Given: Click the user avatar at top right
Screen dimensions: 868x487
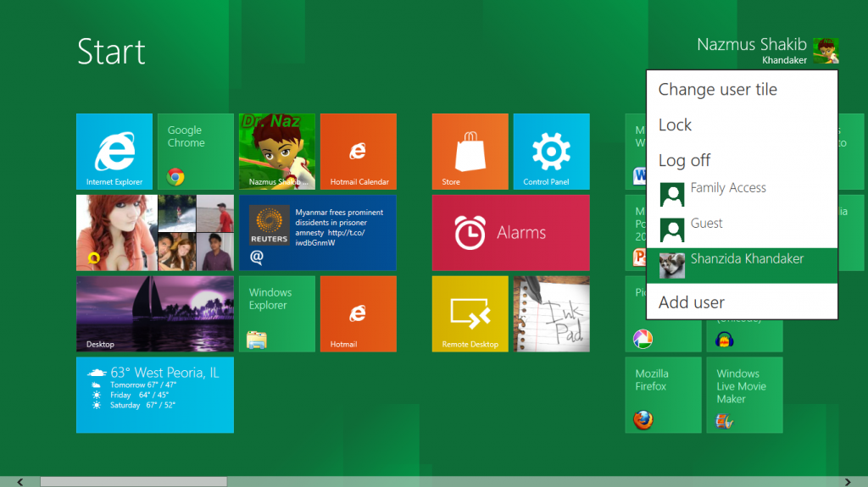Looking at the screenshot, I should 826,51.
